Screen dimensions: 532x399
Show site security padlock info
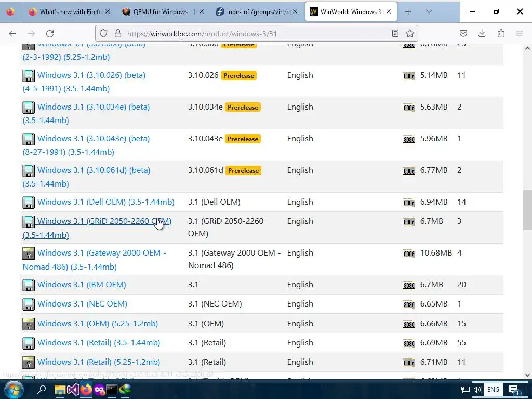click(118, 33)
